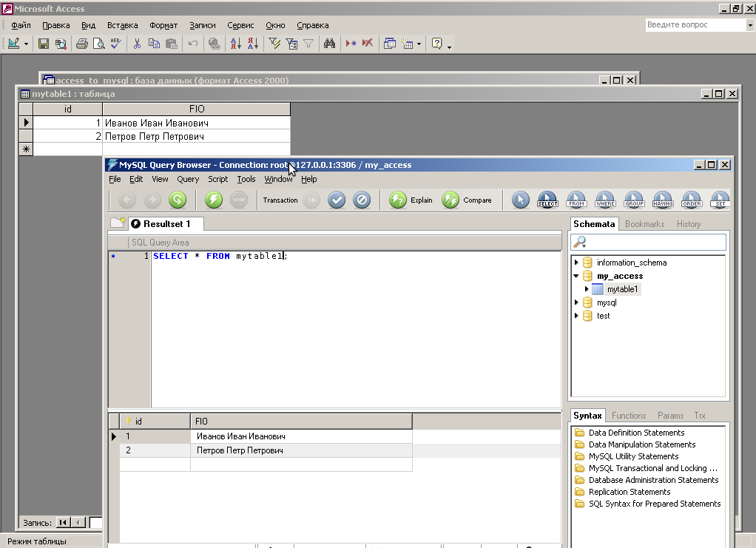Open Data Definition Statements syntax folder
The image size is (756, 548).
(x=636, y=433)
